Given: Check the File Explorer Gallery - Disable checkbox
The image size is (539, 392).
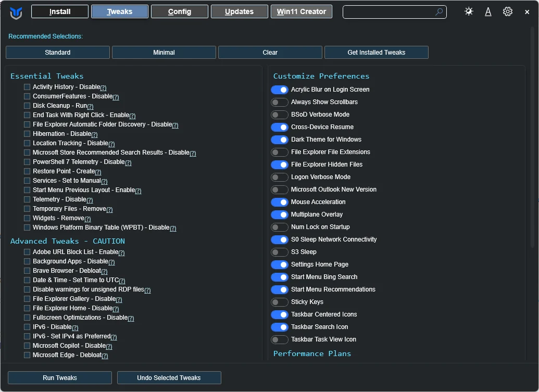Looking at the screenshot, I should 27,299.
